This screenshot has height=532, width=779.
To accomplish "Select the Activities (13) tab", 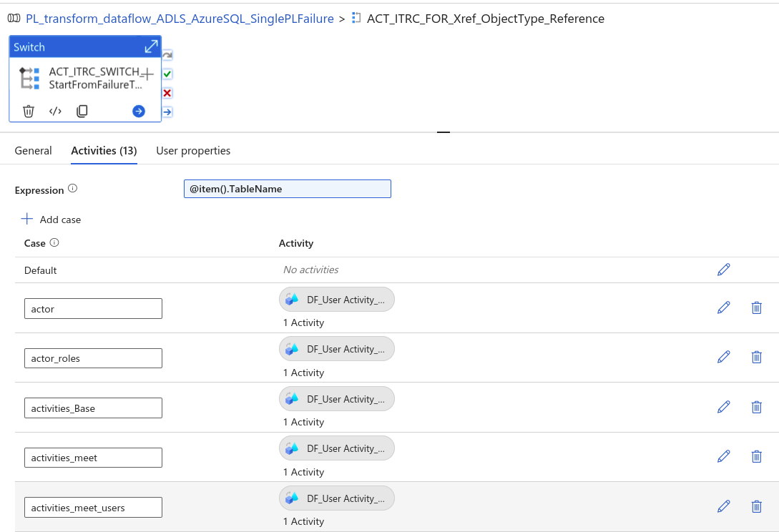I will click(x=103, y=150).
